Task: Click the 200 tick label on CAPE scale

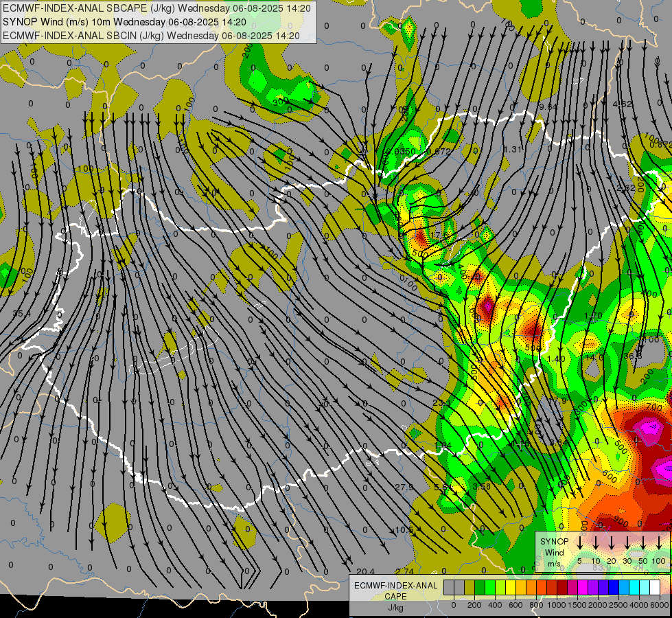Action: click(x=474, y=605)
